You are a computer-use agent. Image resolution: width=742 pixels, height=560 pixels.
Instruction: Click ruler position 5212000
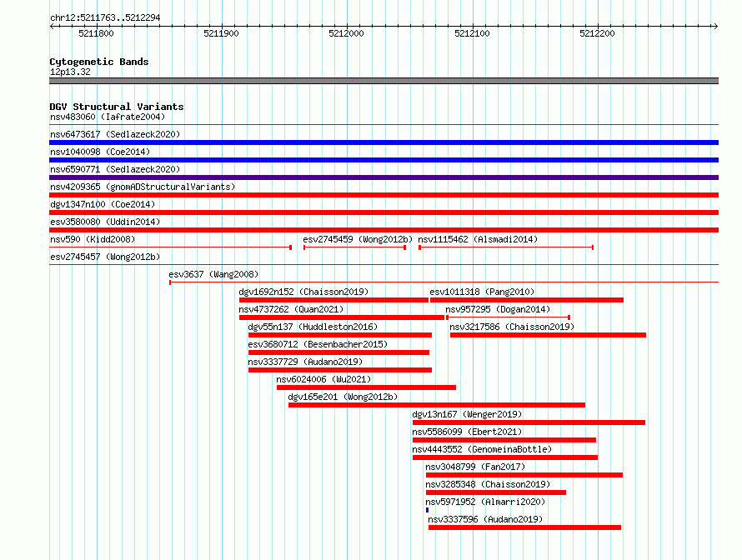pos(346,33)
